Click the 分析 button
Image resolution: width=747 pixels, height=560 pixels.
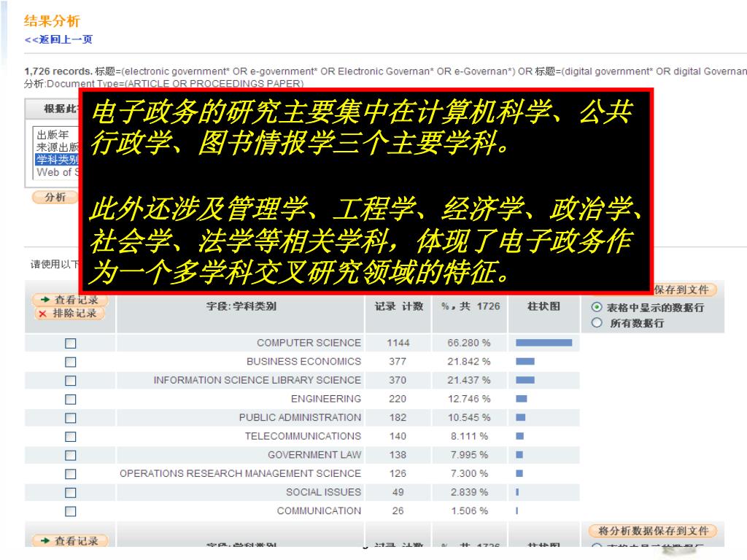pyautogui.click(x=55, y=197)
